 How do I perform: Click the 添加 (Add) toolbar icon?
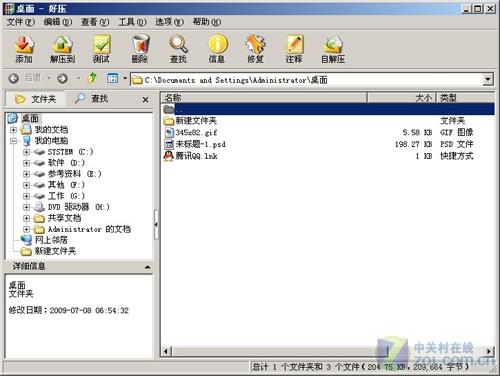coord(24,49)
